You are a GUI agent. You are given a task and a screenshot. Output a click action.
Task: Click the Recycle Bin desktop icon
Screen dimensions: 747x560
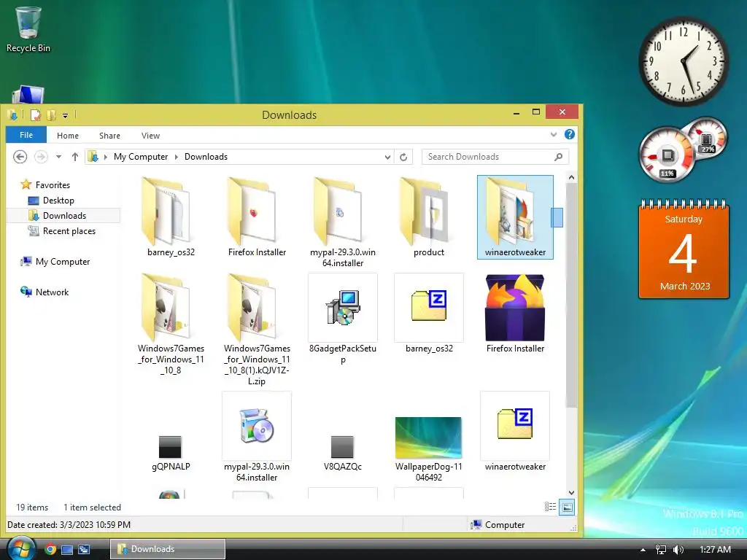tap(28, 29)
